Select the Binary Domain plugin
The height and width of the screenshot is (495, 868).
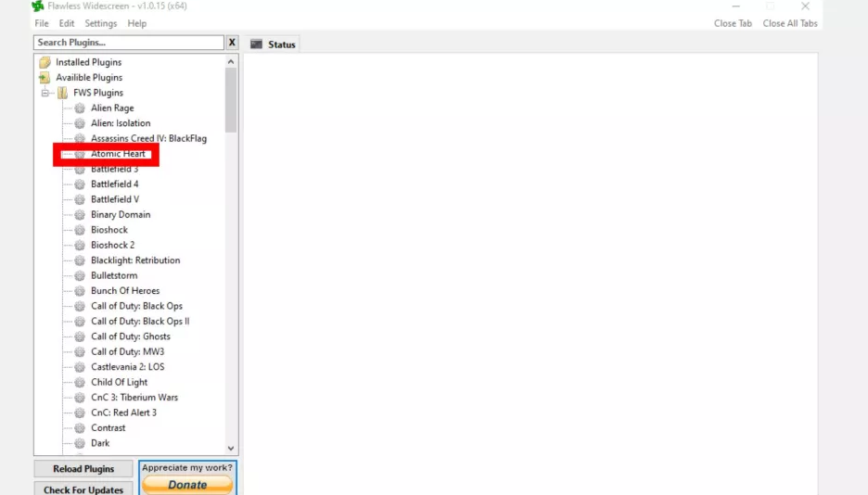click(121, 214)
